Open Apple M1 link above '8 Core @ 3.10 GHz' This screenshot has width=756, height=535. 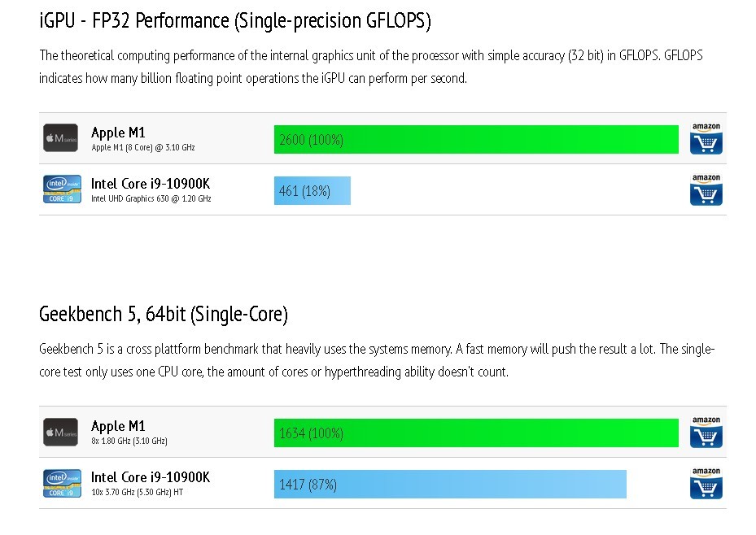pyautogui.click(x=118, y=133)
